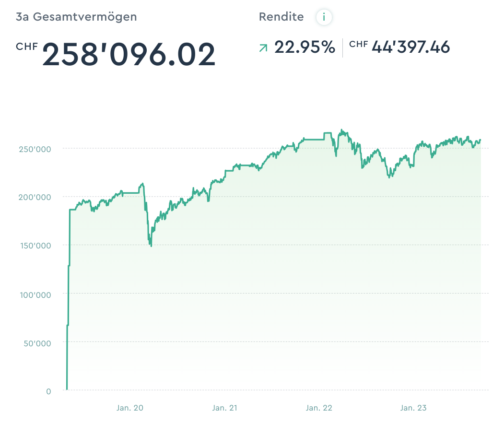Click the Rendite label
504x423 pixels.
point(281,17)
